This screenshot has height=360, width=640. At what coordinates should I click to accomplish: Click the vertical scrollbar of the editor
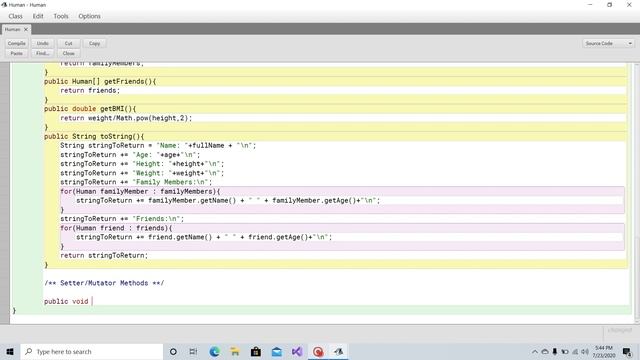click(637, 192)
